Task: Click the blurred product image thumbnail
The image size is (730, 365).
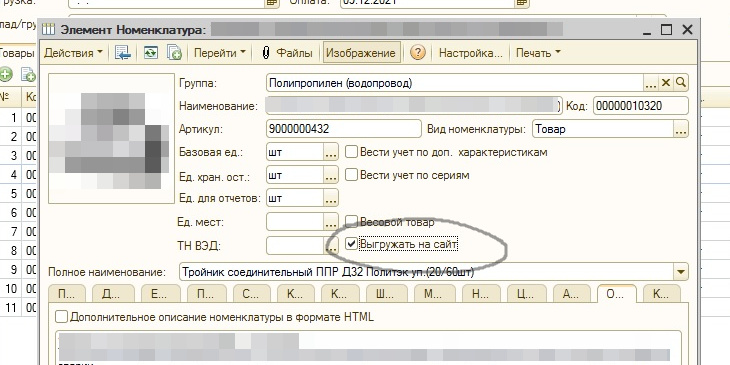Action: tap(111, 138)
